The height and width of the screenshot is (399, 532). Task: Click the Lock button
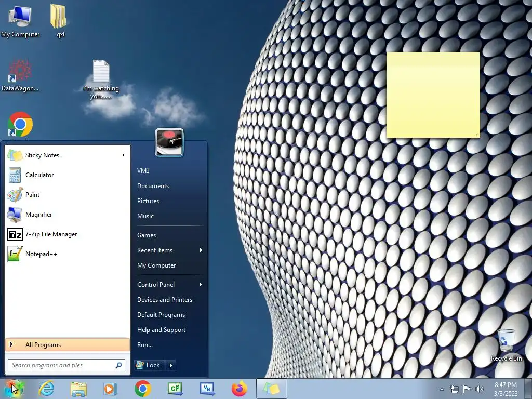(x=150, y=365)
